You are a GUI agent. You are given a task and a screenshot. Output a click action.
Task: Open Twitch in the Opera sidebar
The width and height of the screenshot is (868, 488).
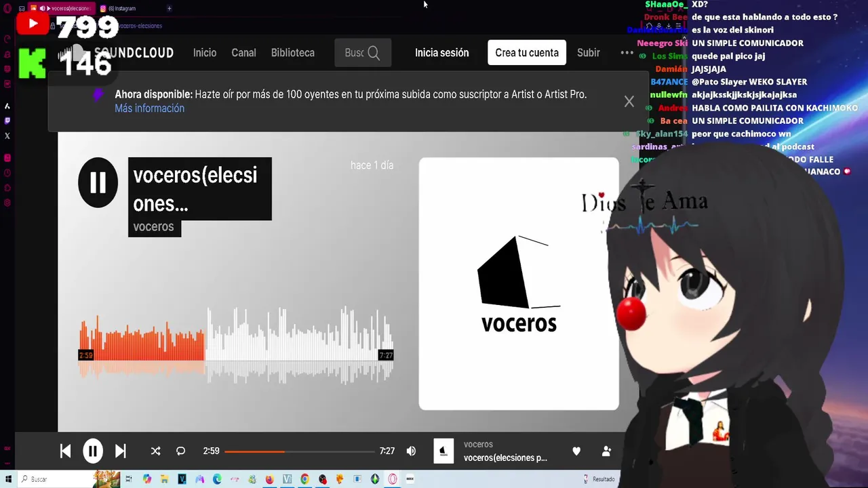pyautogui.click(x=7, y=121)
